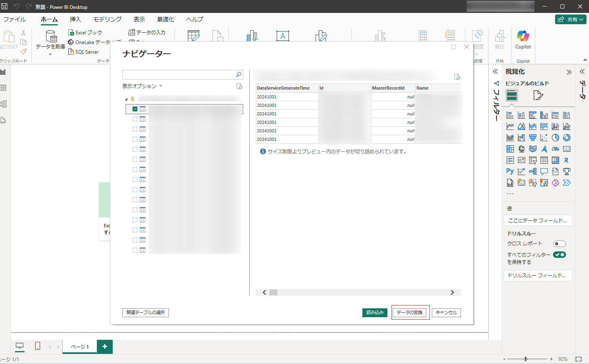This screenshot has width=589, height=364.
Task: Click the refresh icon next to 表示オプション
Action: click(239, 86)
